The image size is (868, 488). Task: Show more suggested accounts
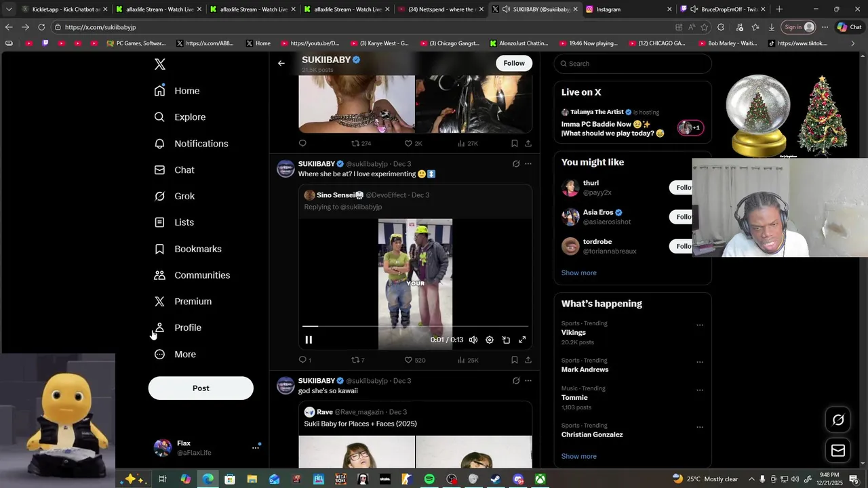point(579,273)
